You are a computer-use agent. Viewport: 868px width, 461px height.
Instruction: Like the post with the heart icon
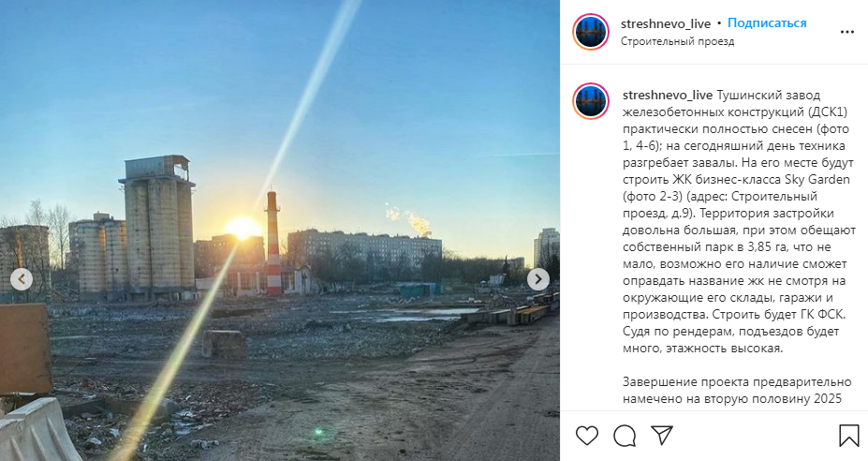click(x=587, y=436)
